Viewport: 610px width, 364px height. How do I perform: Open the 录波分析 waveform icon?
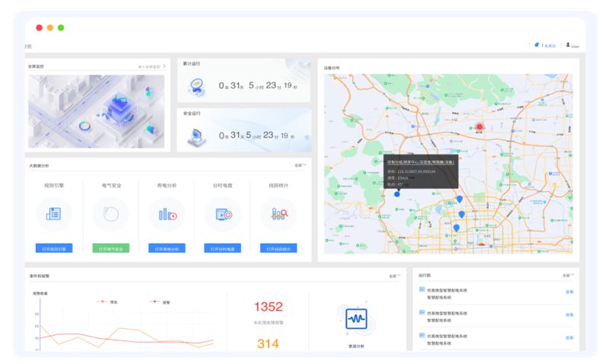coord(355,319)
